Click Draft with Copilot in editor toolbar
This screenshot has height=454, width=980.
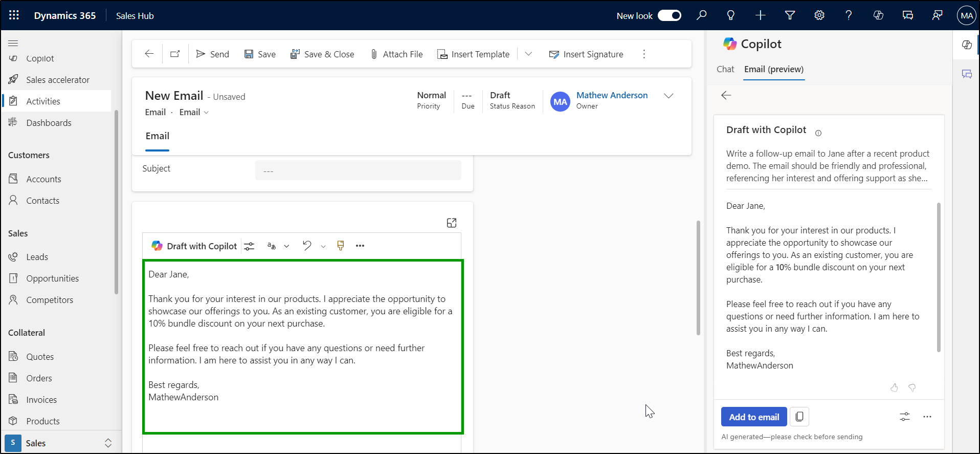[x=194, y=246]
